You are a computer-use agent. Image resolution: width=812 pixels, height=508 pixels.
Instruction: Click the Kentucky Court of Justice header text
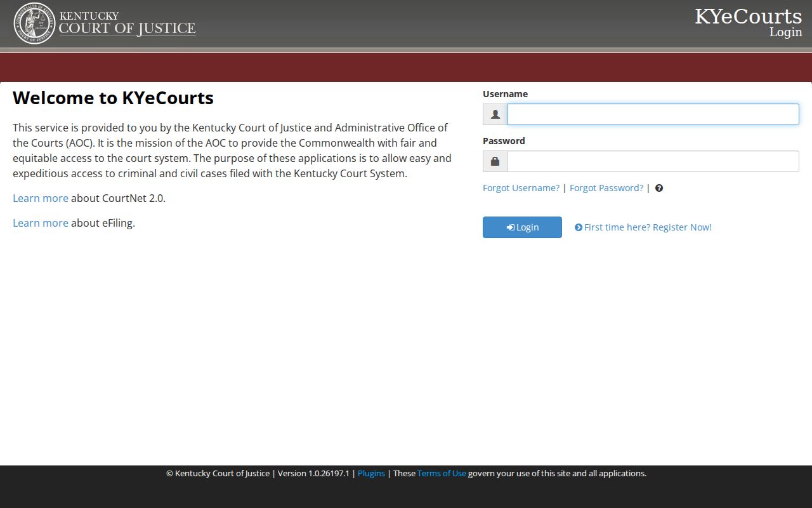coord(127,23)
